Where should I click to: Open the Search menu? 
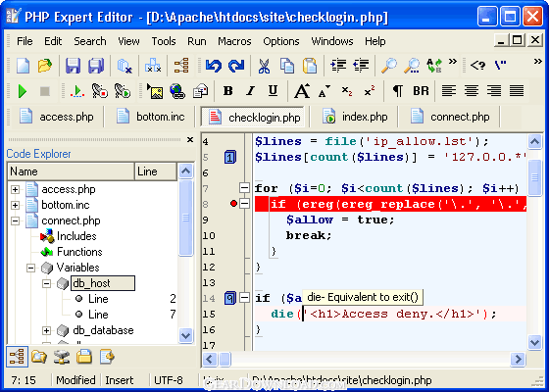(90, 41)
